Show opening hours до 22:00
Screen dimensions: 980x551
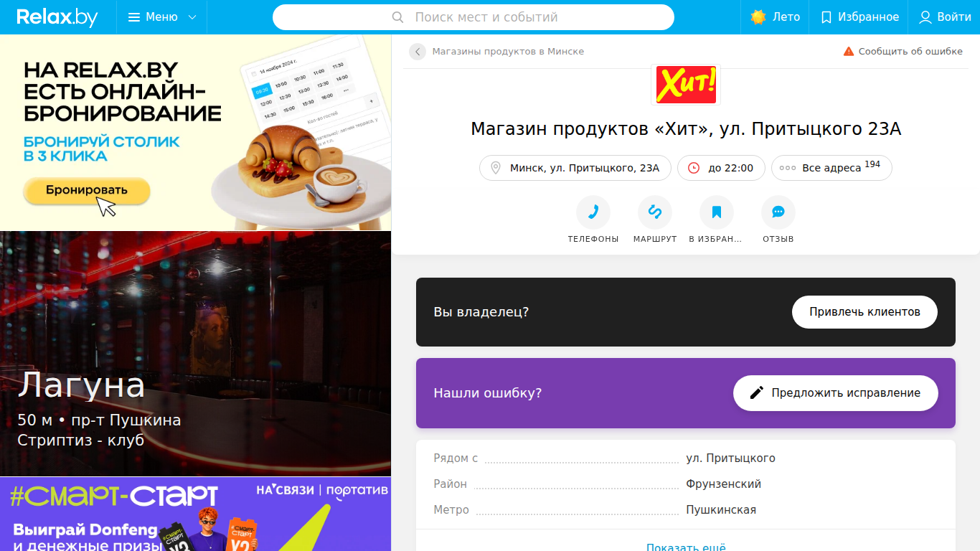[x=721, y=168]
